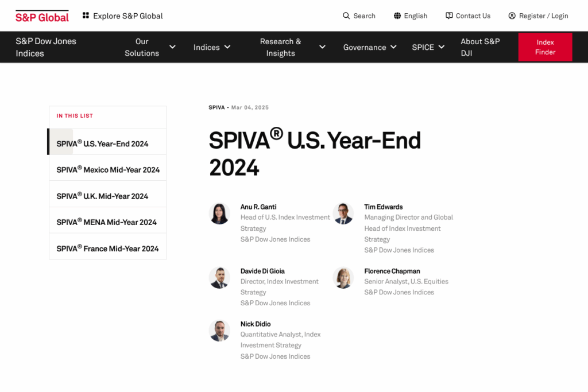Open SPIVA U.K. Mid-Year 2024
This screenshot has height=392, width=588.
point(107,194)
